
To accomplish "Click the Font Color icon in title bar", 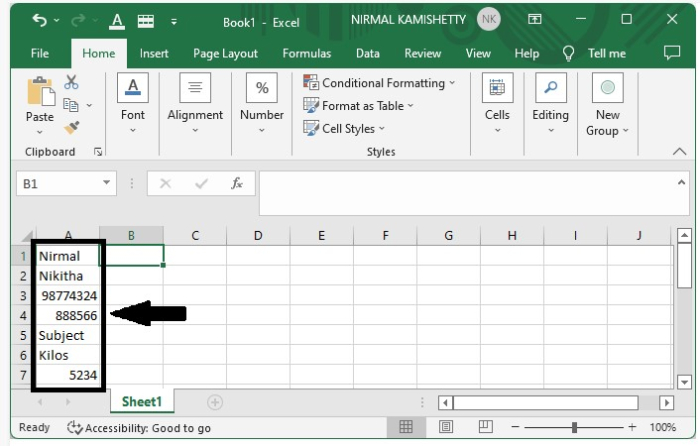I will (117, 21).
